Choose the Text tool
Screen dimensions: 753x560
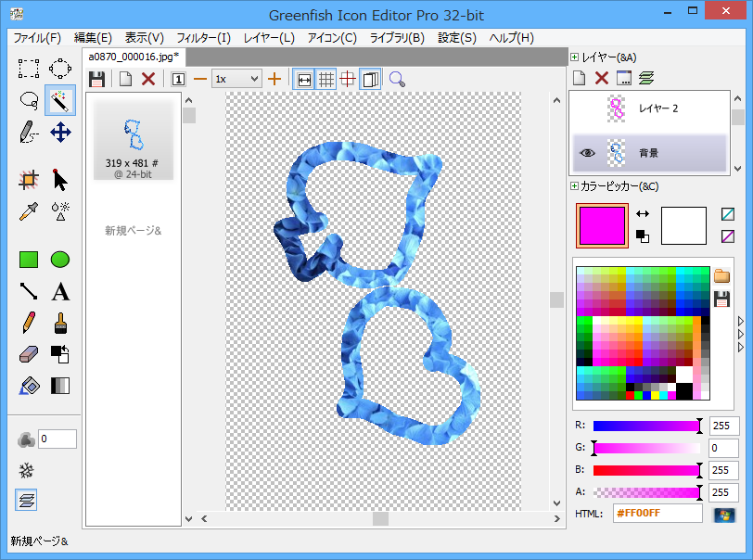click(60, 292)
